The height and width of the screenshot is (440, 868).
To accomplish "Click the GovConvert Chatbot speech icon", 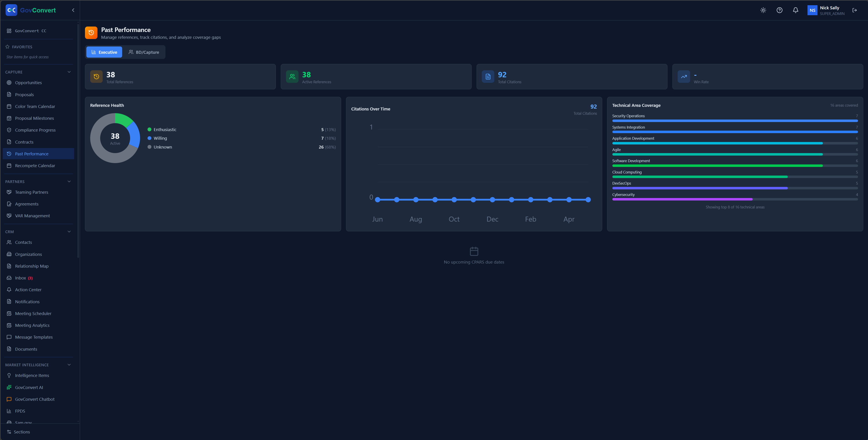I will tap(9, 399).
